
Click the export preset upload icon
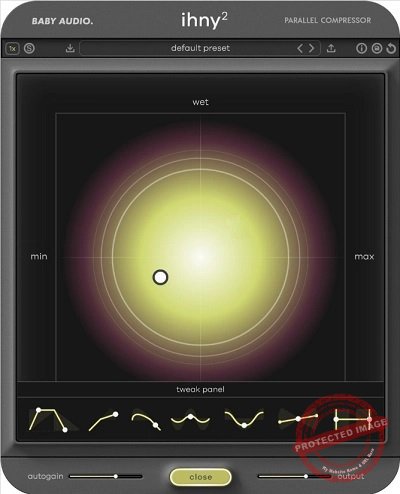tap(331, 48)
